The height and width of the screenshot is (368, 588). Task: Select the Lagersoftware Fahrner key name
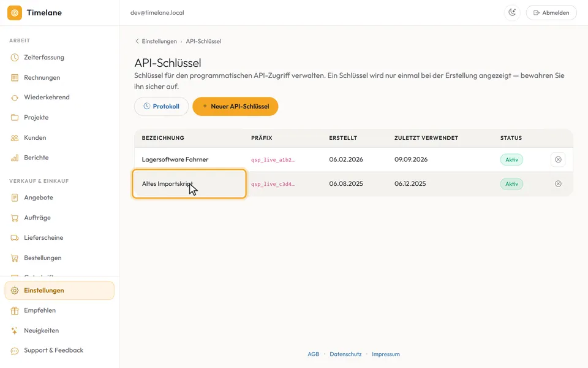tap(175, 159)
